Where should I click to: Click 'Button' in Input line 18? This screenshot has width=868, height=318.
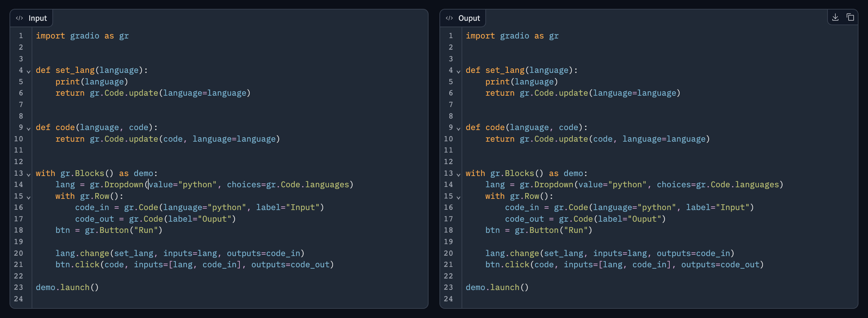(114, 230)
